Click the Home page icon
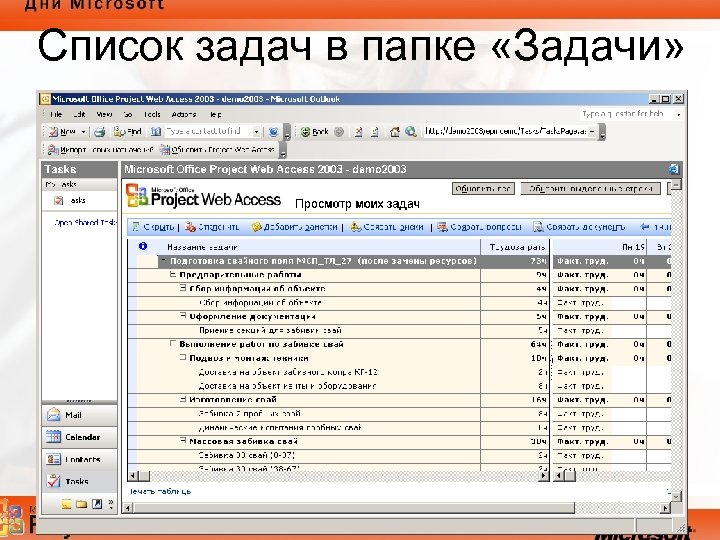The image size is (720, 540). (395, 132)
